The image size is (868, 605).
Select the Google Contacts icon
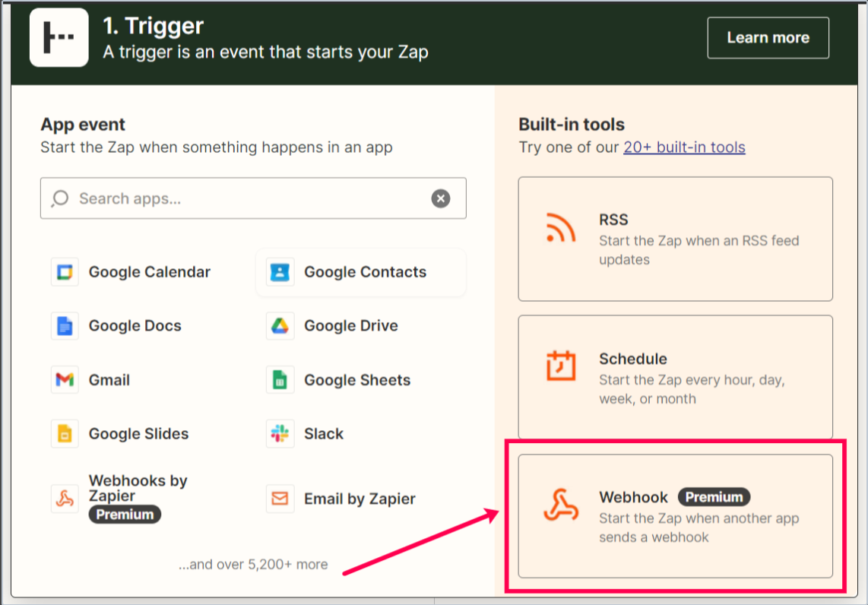coord(280,272)
